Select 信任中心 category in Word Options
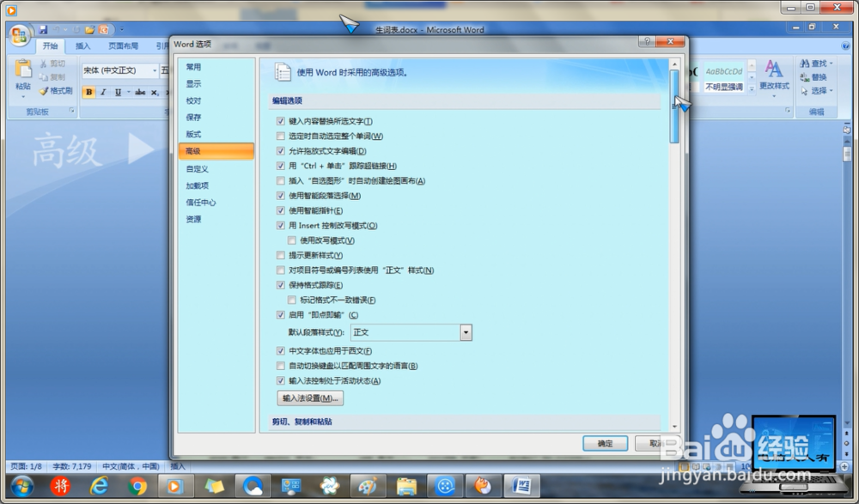 coord(216,203)
